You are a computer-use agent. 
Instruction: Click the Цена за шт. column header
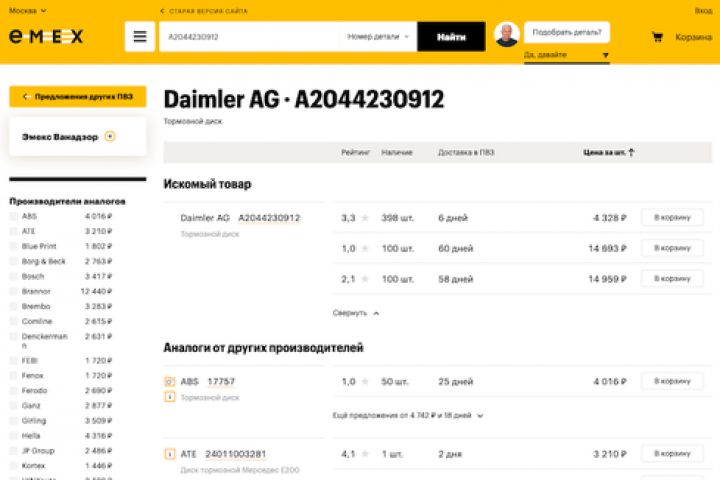pyautogui.click(x=605, y=152)
